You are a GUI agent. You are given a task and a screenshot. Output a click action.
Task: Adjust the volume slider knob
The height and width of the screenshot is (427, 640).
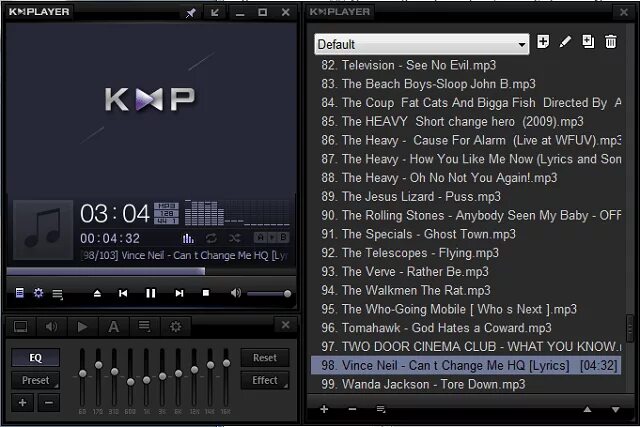pos(287,294)
